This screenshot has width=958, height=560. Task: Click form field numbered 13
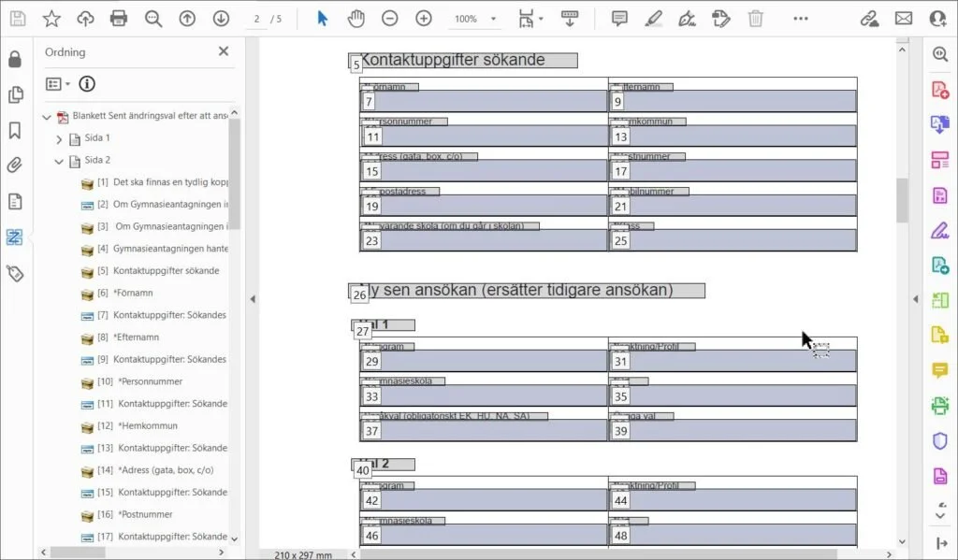click(733, 136)
